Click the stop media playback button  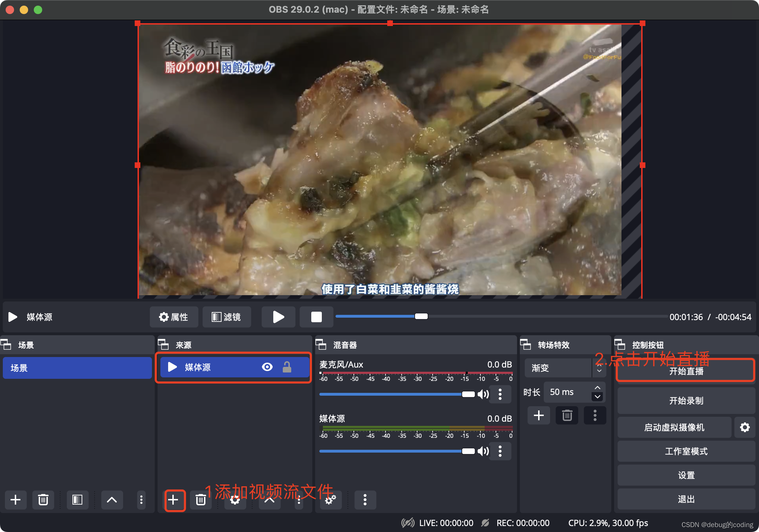316,317
